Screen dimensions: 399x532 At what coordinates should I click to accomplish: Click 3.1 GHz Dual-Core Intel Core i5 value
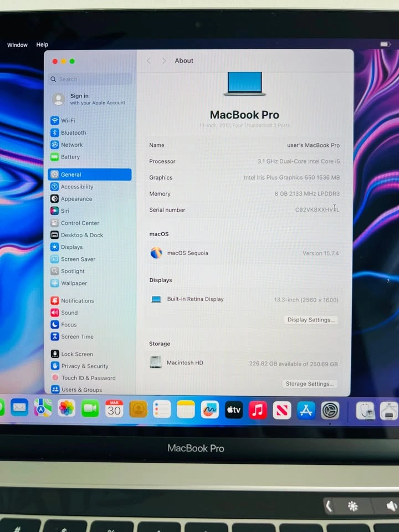[299, 161]
